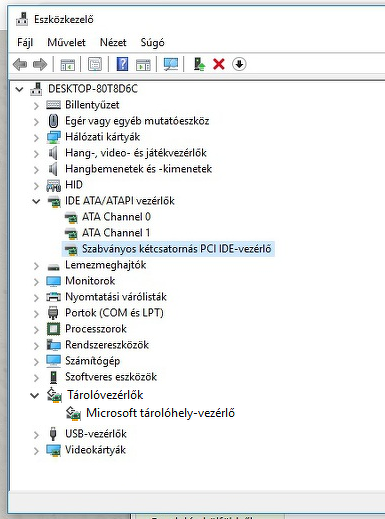This screenshot has height=519, width=385.
Task: Click the ATA Channel 1 controller icon
Action: click(x=71, y=233)
